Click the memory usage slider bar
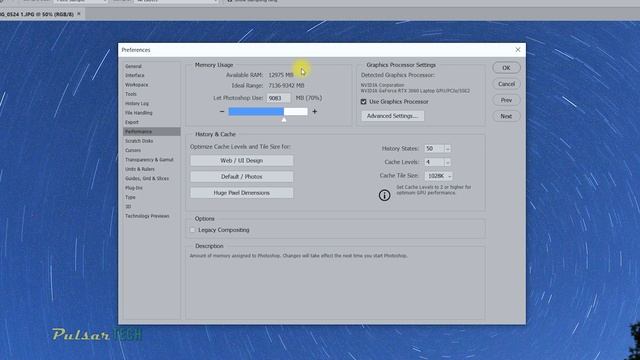640x360 pixels. tap(268, 111)
